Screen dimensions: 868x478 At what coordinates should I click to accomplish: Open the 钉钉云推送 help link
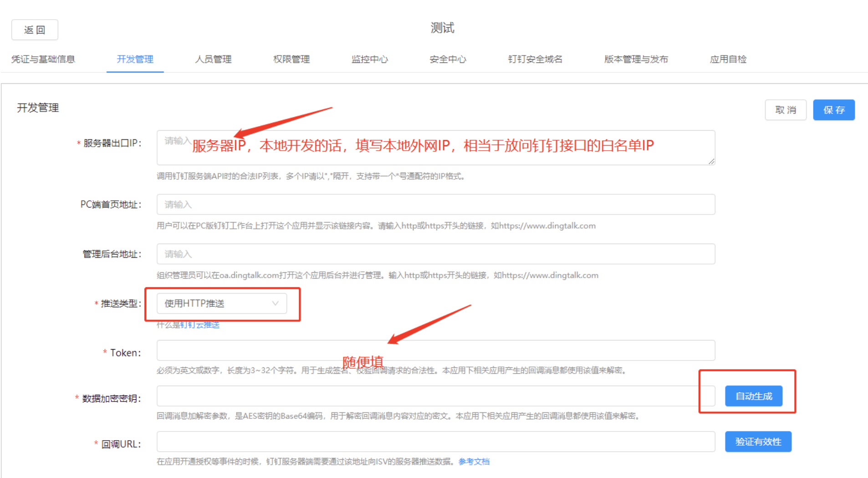[x=200, y=325]
